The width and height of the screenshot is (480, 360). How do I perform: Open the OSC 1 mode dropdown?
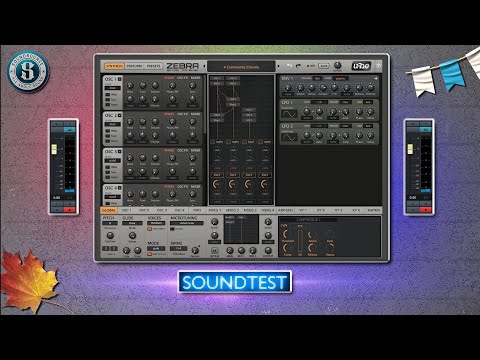point(113,88)
